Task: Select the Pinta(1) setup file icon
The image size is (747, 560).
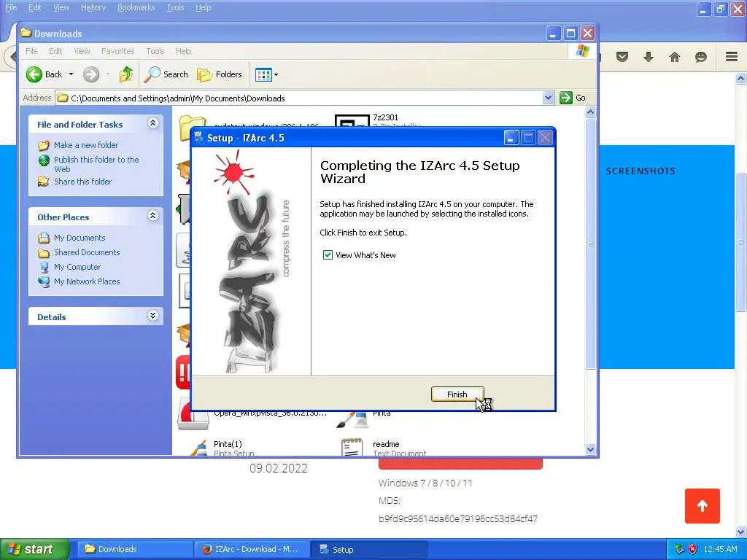Action: (x=198, y=448)
